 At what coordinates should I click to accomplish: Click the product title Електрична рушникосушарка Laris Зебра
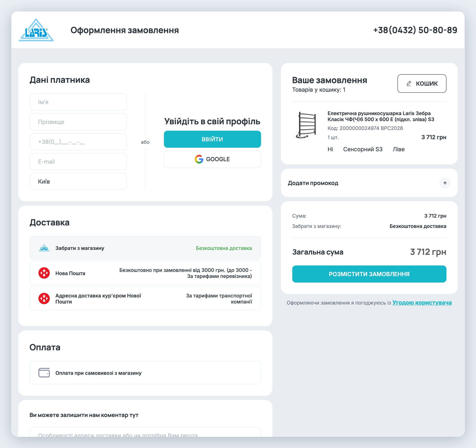[x=381, y=116]
